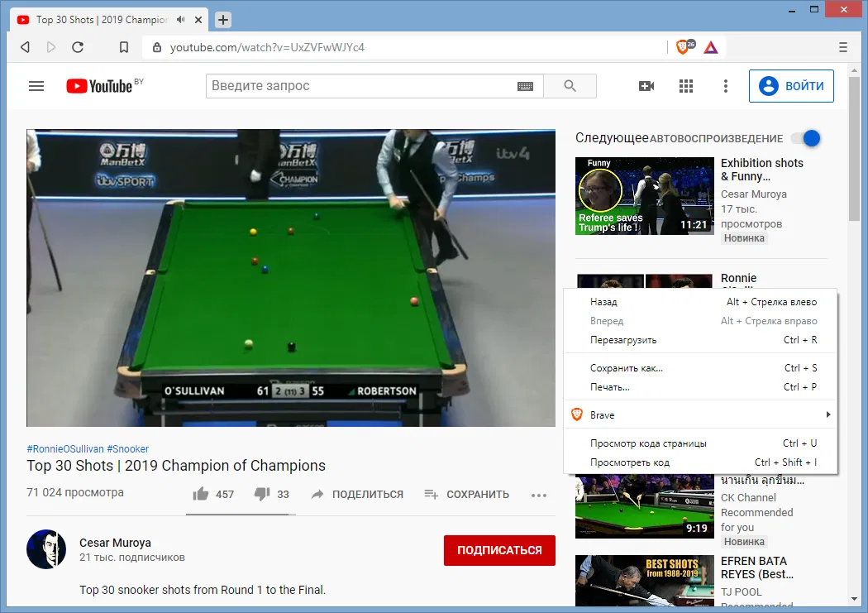Open EFREN BATA REYES video thumbnail
Screen dimensions: 868x613
(644, 581)
